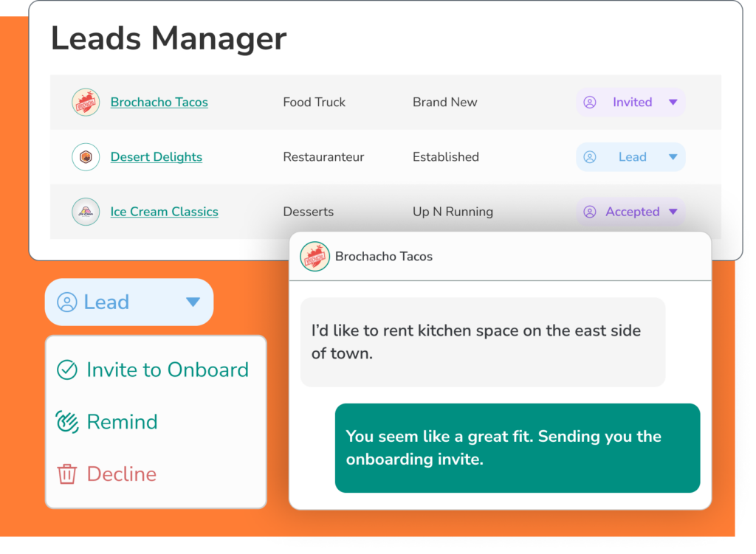
Task: Click the user icon in the large Lead dropdown
Action: pyautogui.click(x=67, y=302)
